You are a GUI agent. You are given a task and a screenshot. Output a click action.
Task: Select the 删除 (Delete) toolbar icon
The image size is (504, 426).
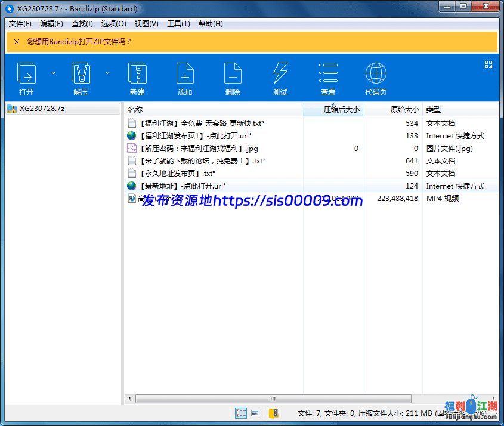pos(233,75)
